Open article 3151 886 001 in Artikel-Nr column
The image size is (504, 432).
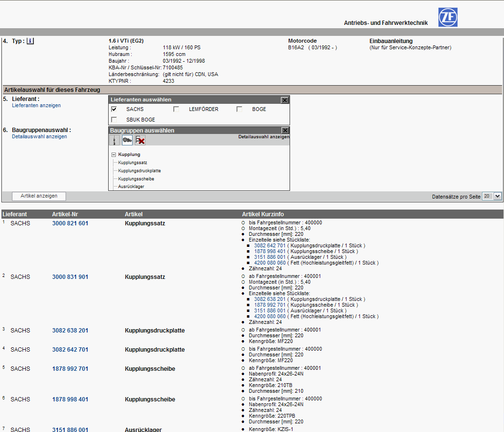(x=70, y=430)
